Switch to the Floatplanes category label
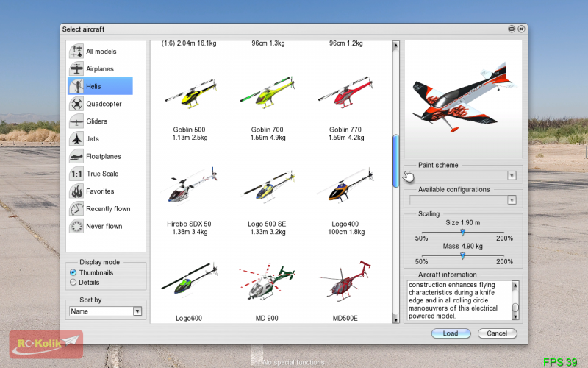Viewport: 588px width, 368px height. (104, 156)
